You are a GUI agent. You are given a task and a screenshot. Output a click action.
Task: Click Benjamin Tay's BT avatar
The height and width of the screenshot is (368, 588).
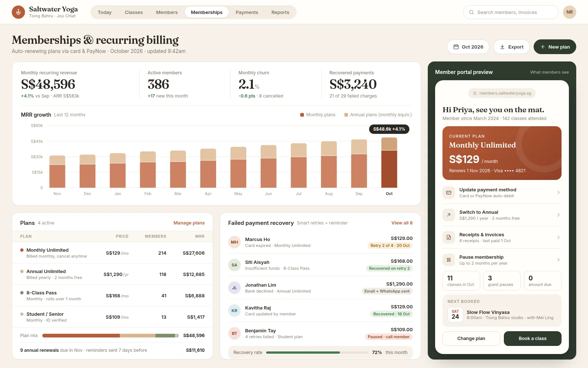click(x=234, y=333)
